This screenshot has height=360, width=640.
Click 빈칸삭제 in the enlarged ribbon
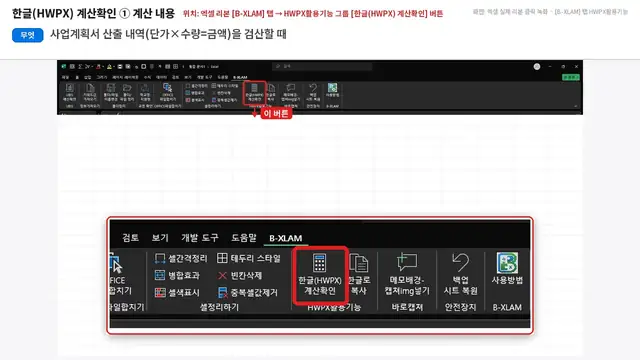240,276
